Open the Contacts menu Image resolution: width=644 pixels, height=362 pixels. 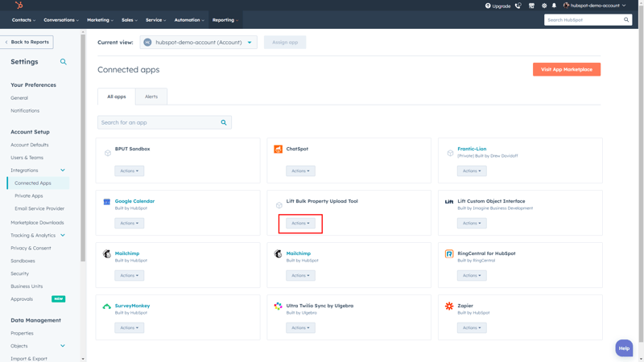pos(23,19)
